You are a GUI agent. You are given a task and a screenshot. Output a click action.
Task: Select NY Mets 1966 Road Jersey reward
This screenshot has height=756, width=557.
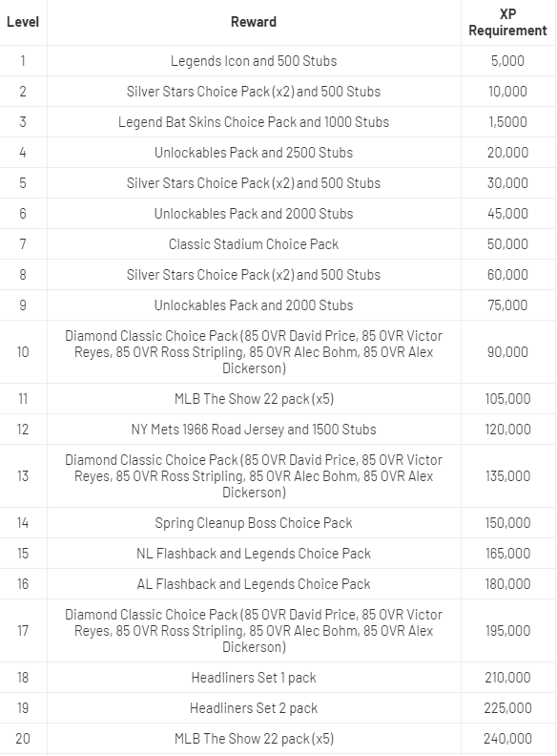coord(254,430)
